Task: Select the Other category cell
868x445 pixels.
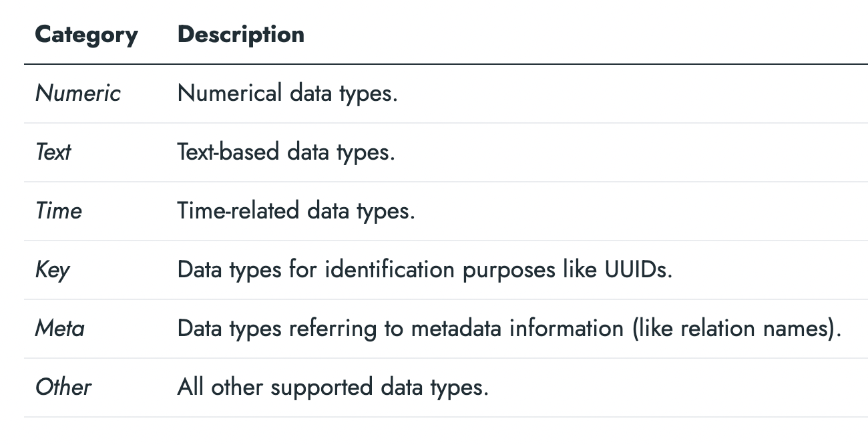Action: (x=63, y=388)
